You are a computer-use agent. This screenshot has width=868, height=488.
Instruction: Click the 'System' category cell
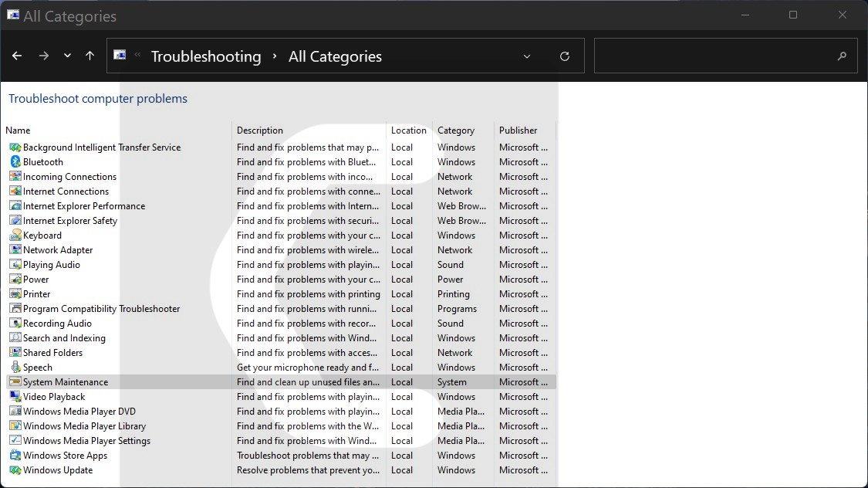click(451, 382)
